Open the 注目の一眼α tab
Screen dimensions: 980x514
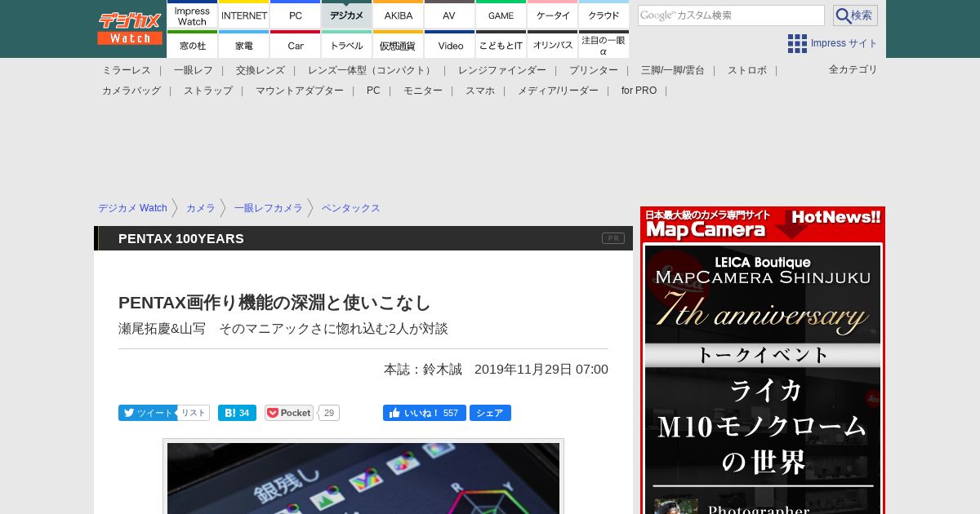point(604,45)
